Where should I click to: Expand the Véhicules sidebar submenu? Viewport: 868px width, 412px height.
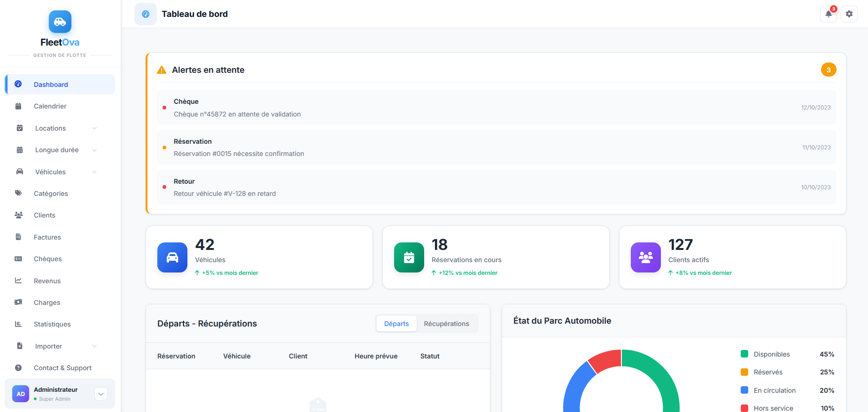coord(94,172)
